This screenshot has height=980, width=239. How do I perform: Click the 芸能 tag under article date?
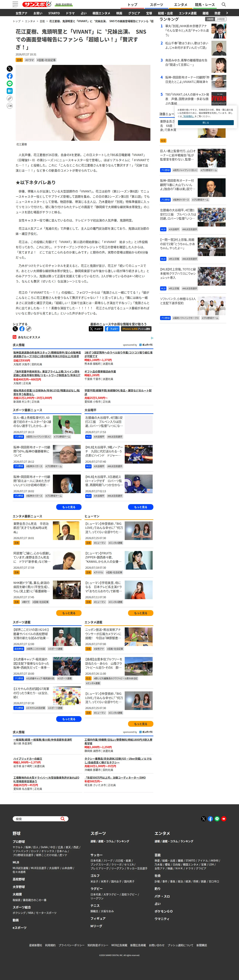19,60
